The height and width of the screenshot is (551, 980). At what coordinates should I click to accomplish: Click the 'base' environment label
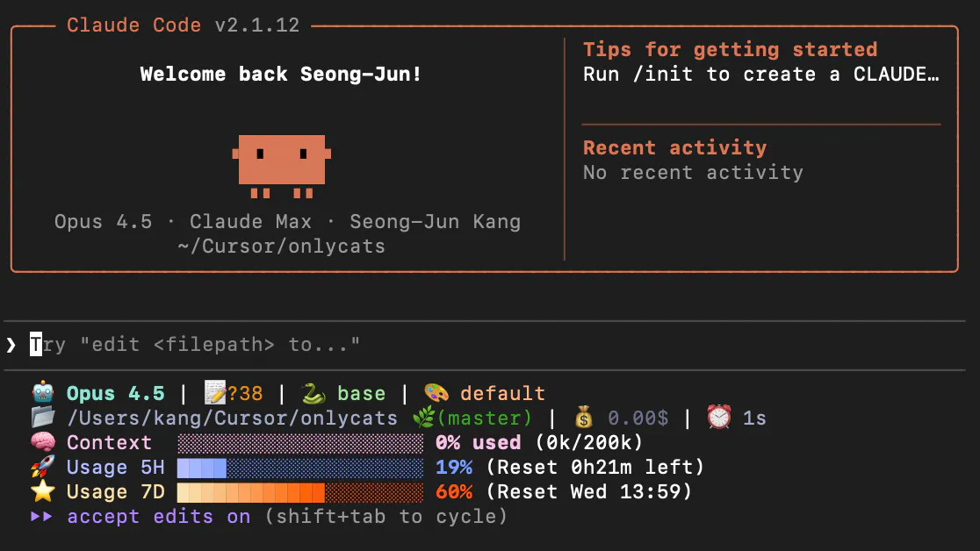tap(361, 394)
